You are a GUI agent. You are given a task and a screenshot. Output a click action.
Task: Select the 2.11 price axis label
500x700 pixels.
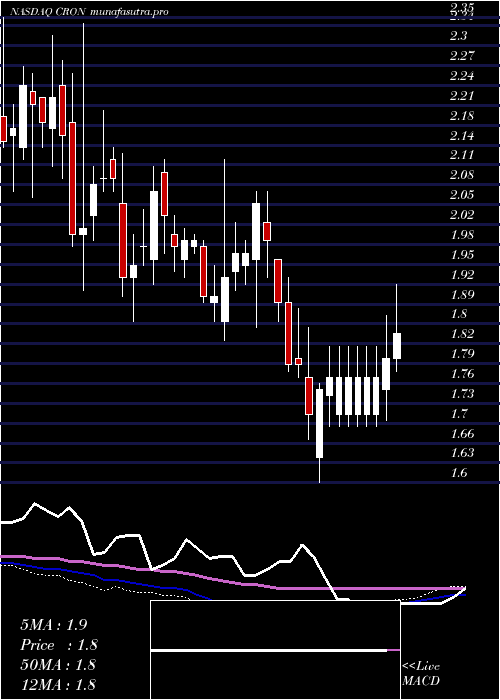(x=462, y=155)
